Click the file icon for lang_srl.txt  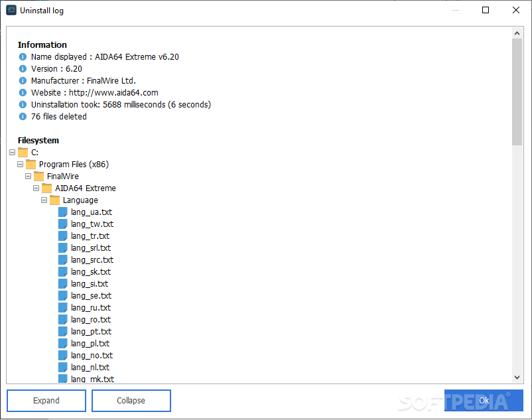coord(63,247)
